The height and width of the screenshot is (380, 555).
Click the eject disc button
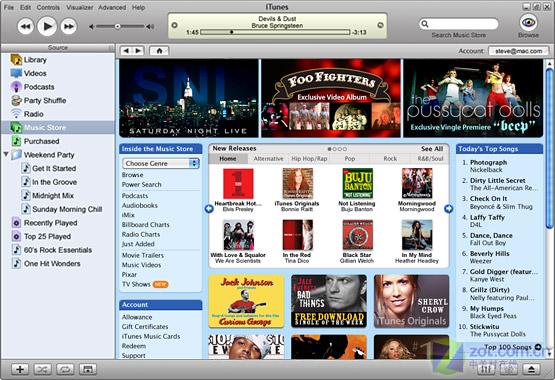(531, 369)
